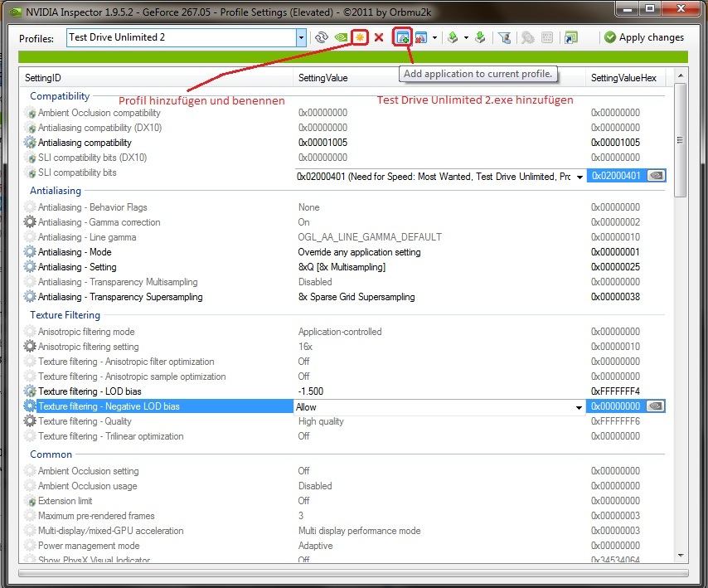The height and width of the screenshot is (588, 708).
Task: Select Power management mode row
Action: 346,545
